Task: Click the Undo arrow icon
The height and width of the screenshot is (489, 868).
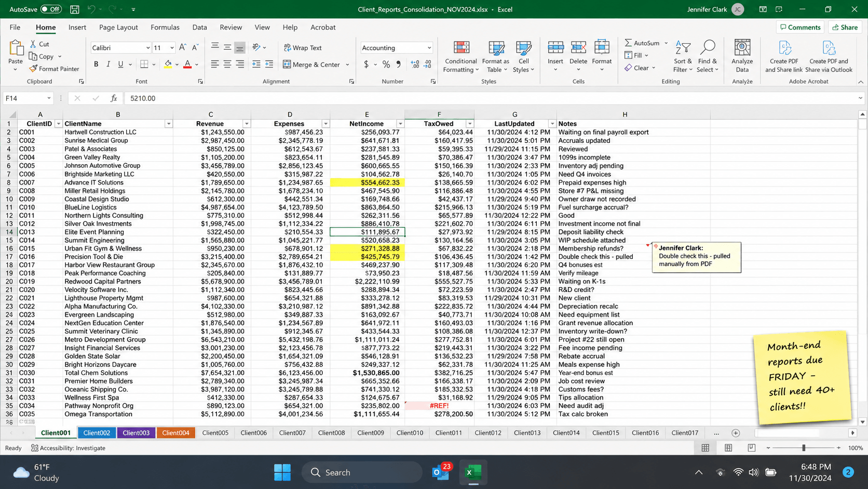Action: pyautogui.click(x=91, y=9)
